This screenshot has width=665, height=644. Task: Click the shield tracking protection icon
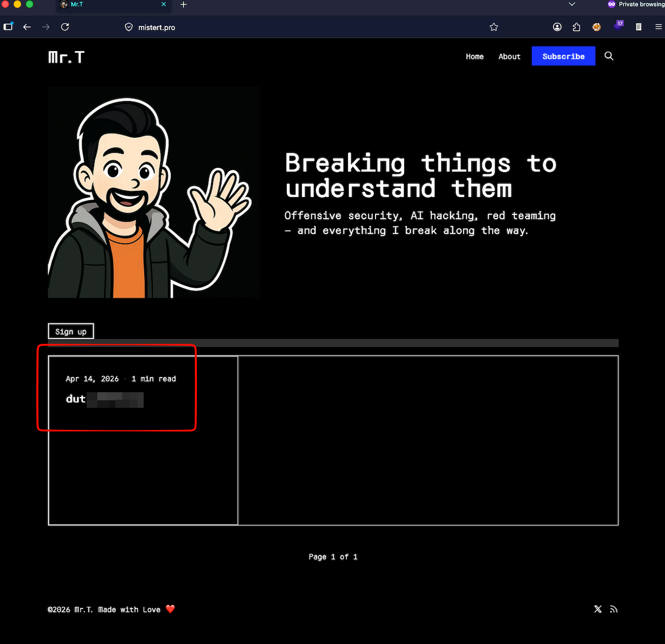(x=129, y=27)
